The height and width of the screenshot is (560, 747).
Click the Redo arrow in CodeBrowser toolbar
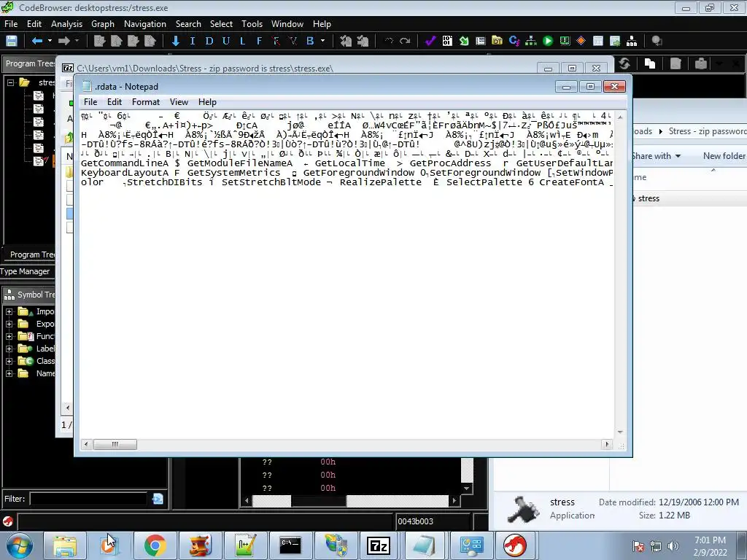[x=405, y=41]
